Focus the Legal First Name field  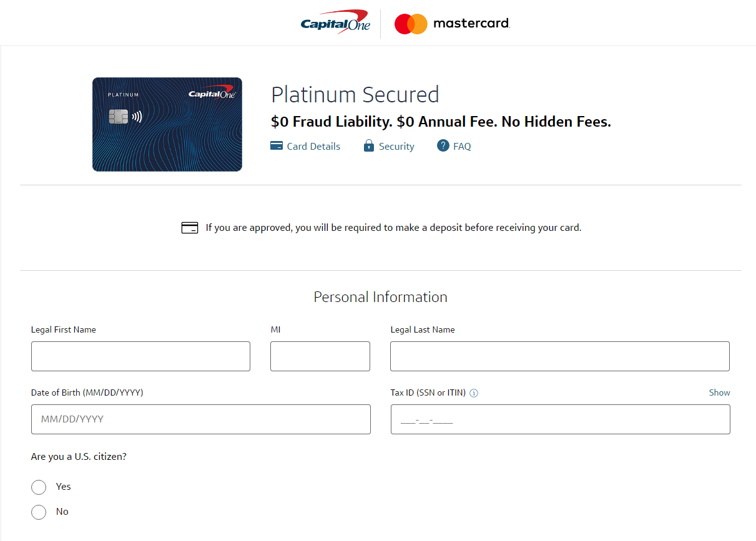click(x=140, y=356)
